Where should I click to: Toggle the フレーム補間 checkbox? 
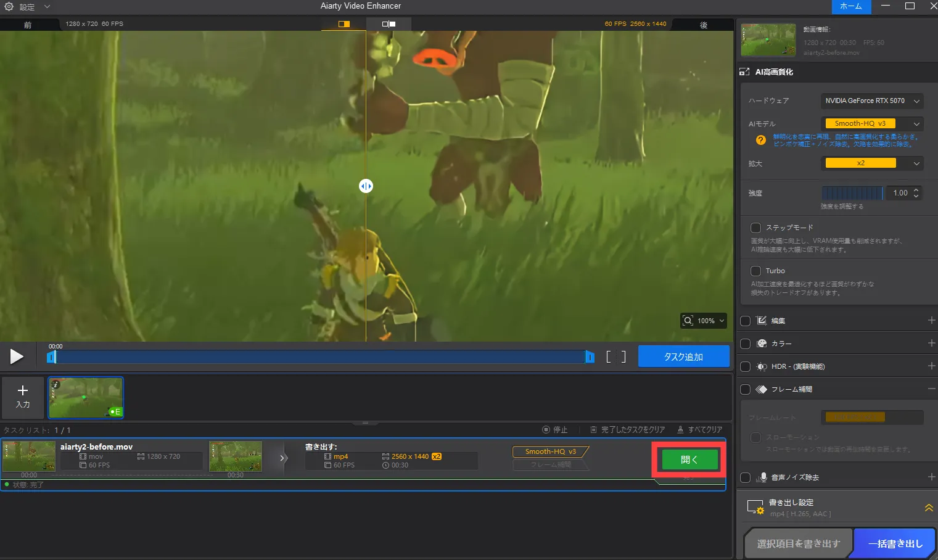[x=745, y=389]
